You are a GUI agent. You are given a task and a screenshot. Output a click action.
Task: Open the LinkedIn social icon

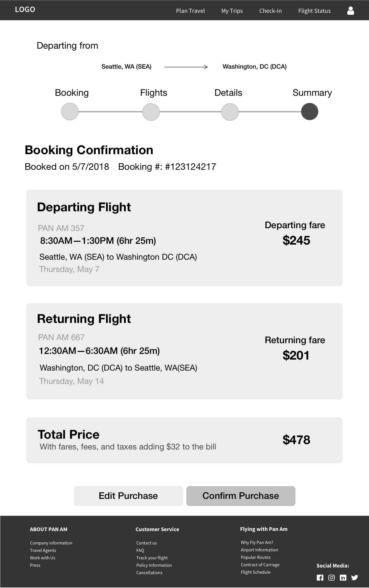click(343, 577)
